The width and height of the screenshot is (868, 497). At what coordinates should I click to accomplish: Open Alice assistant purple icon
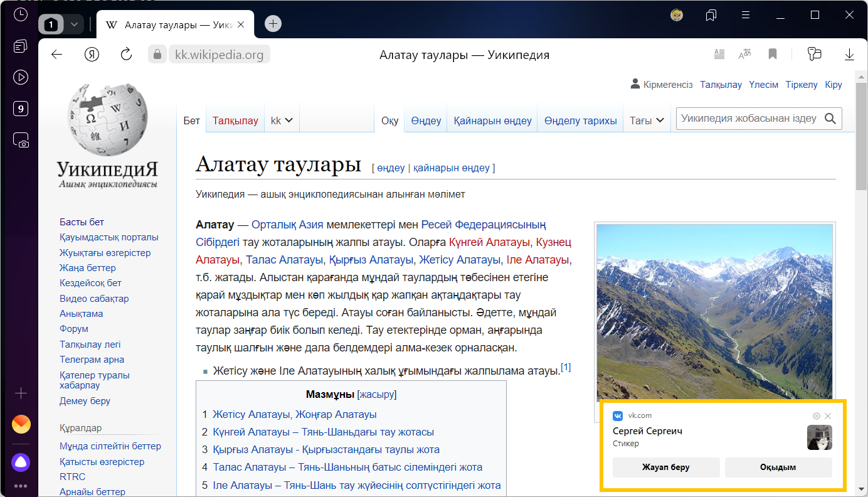[21, 462]
